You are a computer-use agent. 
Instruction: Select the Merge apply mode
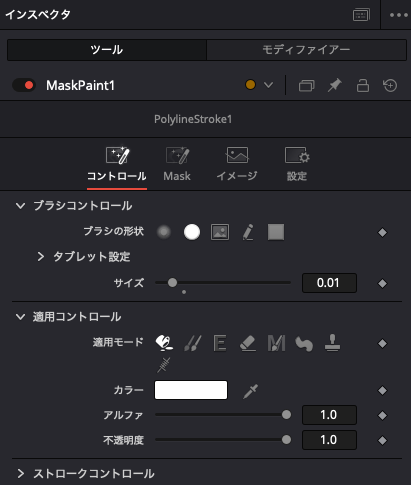pyautogui.click(x=276, y=343)
